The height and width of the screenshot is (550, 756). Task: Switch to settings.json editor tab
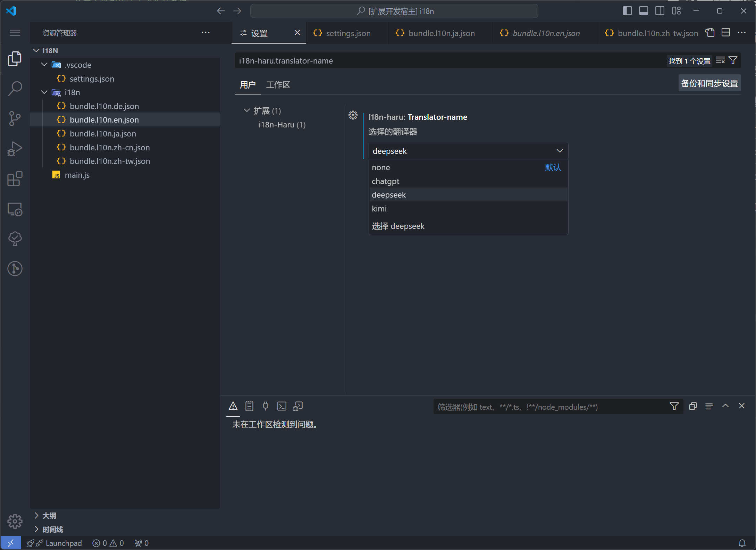(347, 33)
